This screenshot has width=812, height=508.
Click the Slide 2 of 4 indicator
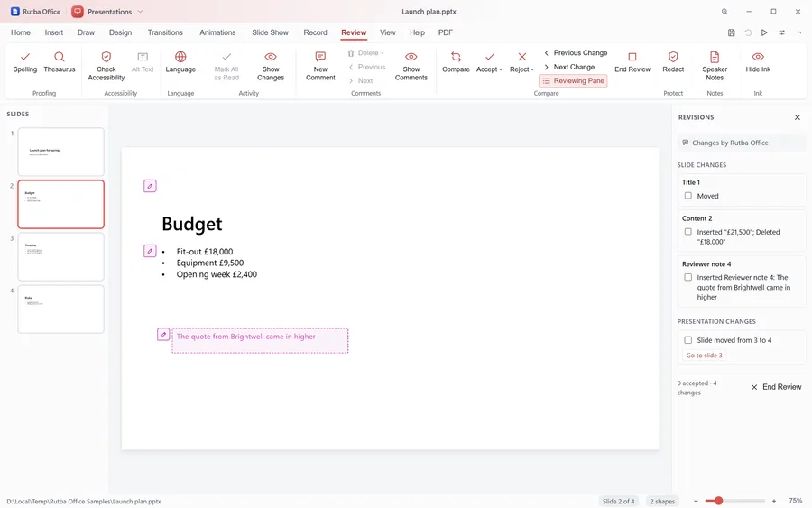pyautogui.click(x=618, y=502)
